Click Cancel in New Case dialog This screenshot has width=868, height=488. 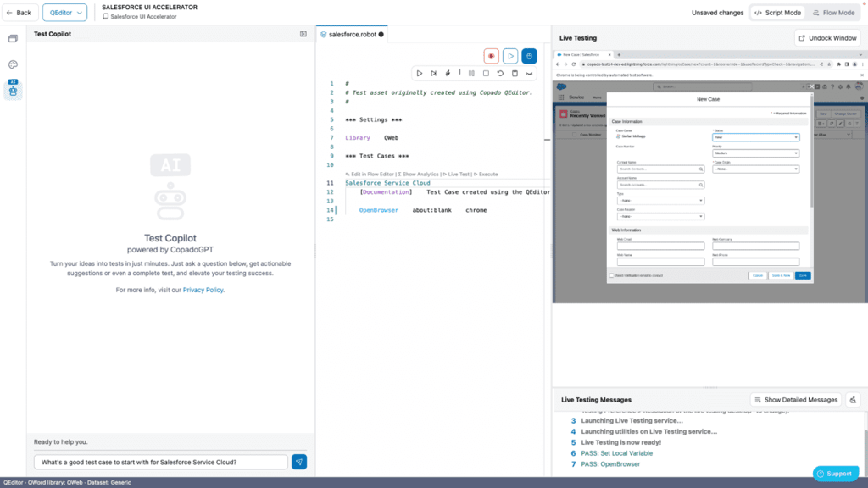pyautogui.click(x=757, y=275)
